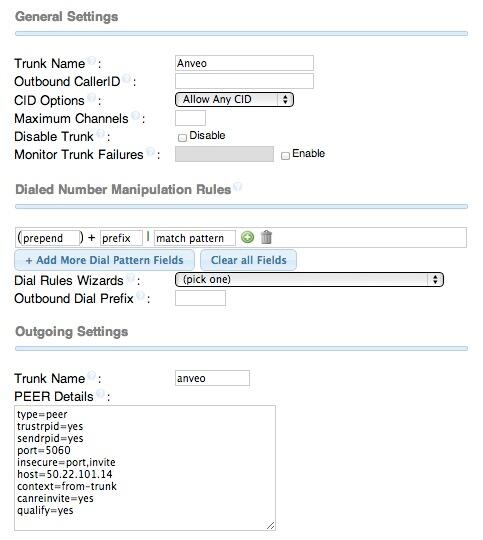Image resolution: width=483 pixels, height=540 pixels.
Task: Show help for General Settings Trunk Name
Action: click(x=92, y=61)
